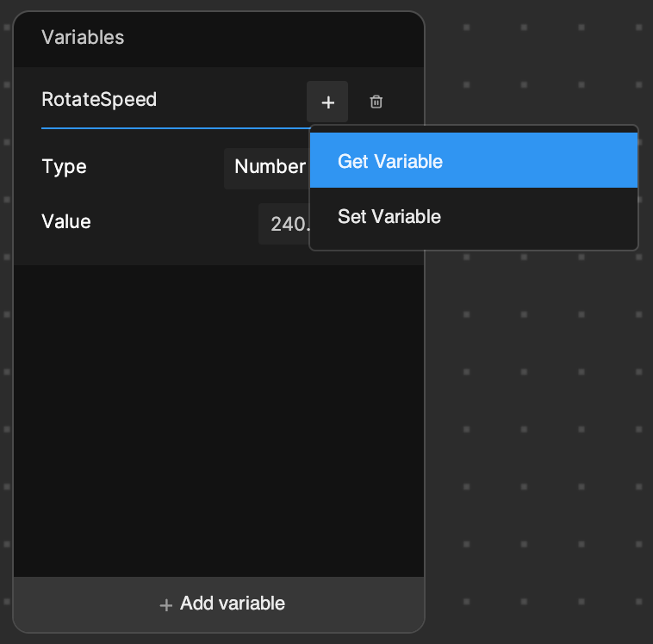The width and height of the screenshot is (653, 644).
Task: Click the Variables panel title
Action: [83, 38]
